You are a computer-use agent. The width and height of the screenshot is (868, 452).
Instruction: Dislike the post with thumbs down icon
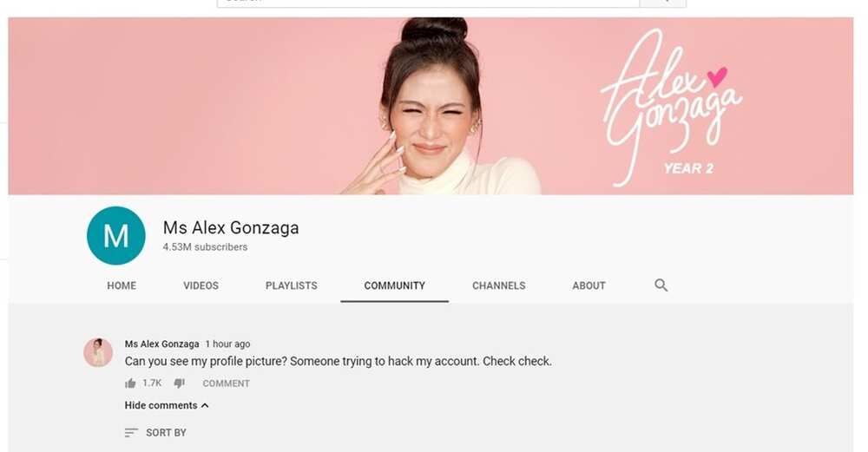[180, 383]
